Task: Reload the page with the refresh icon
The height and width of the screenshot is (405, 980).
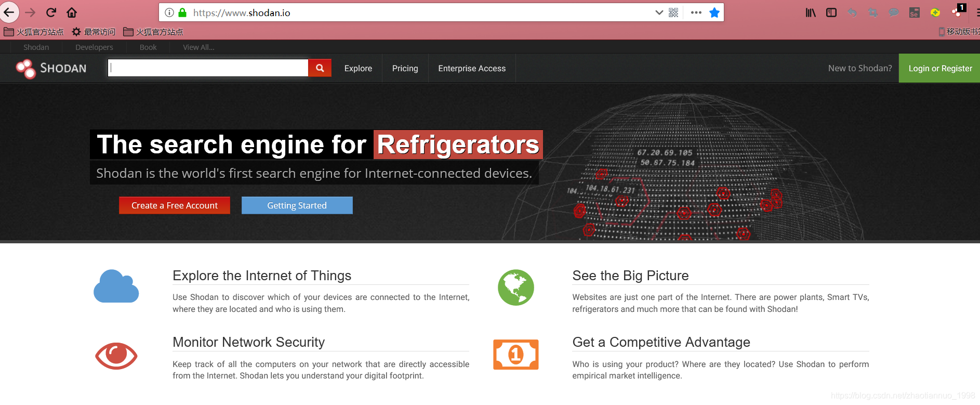Action: point(51,12)
